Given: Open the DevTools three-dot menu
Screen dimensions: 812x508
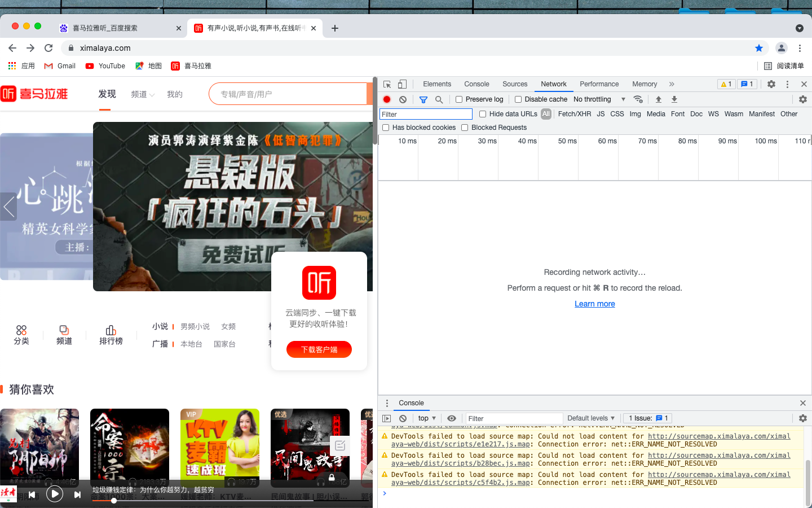Looking at the screenshot, I should pyautogui.click(x=787, y=84).
